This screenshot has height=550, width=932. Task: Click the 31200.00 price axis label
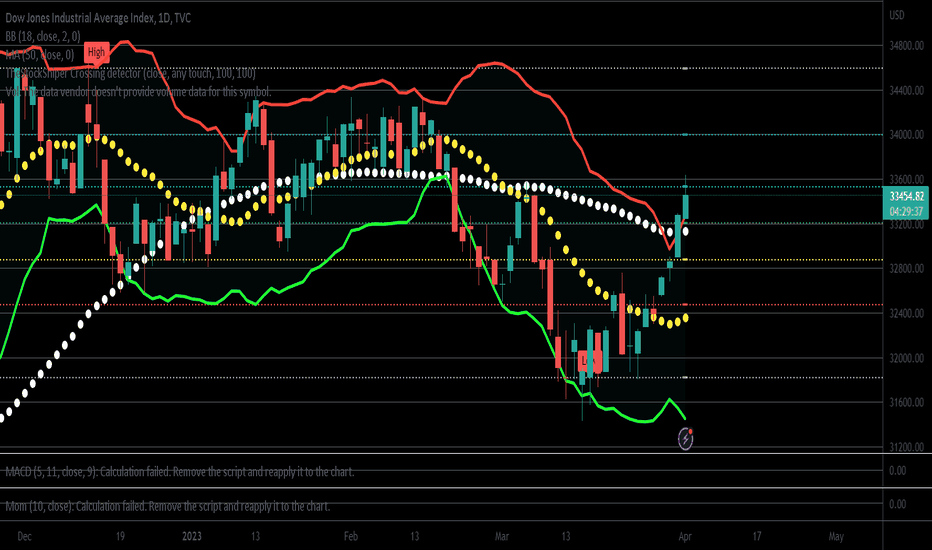coord(906,447)
